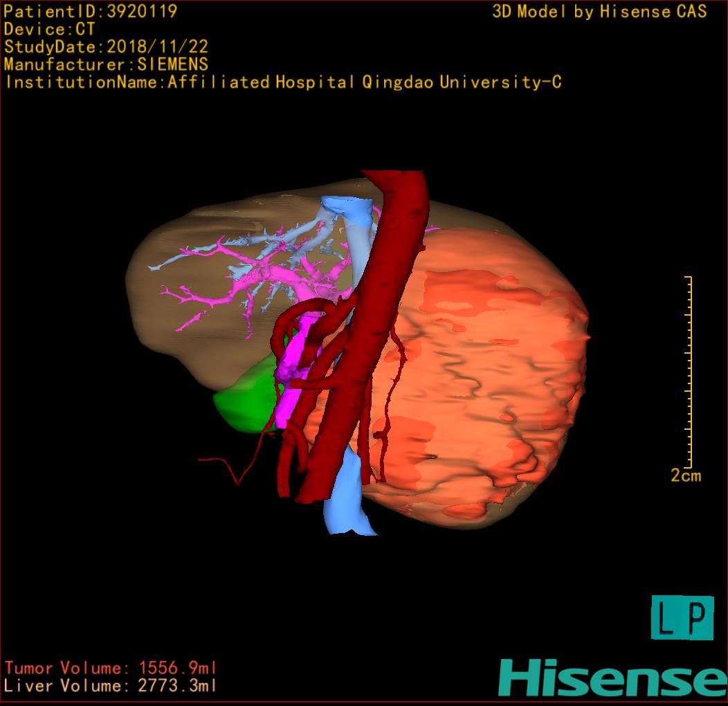Click the LP orientation cube
728x706 pixels.
(682, 617)
